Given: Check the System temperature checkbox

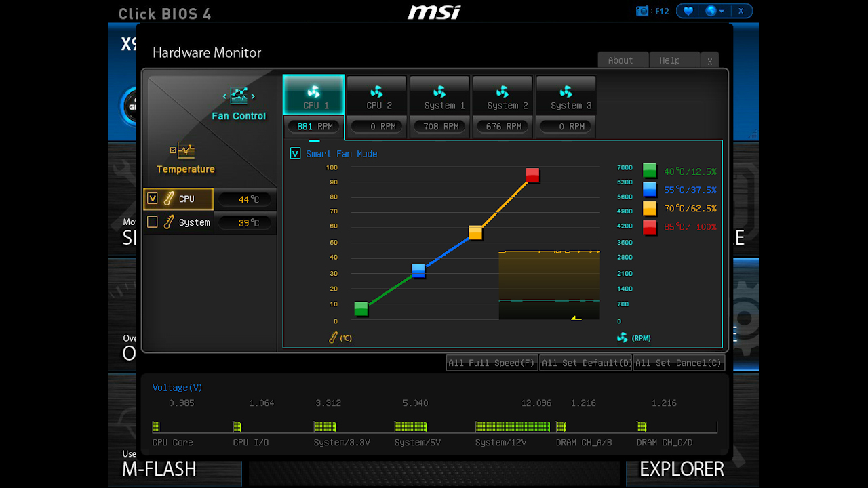Looking at the screenshot, I should click(x=153, y=222).
